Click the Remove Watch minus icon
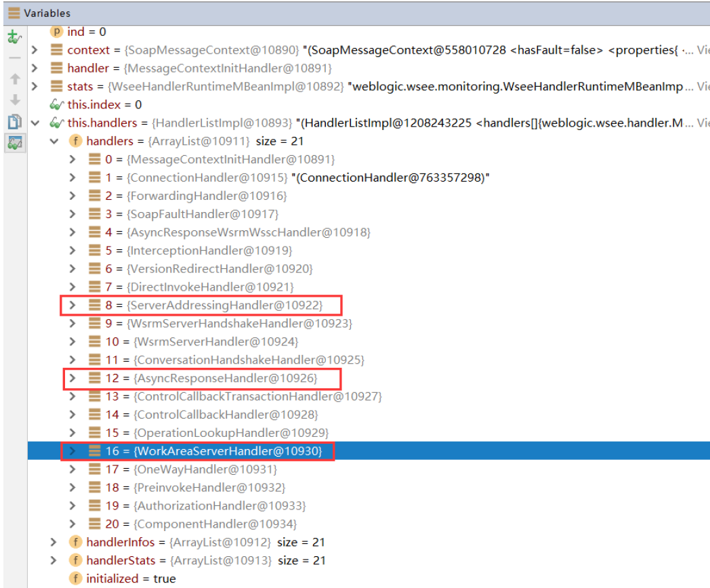 pyautogui.click(x=14, y=58)
